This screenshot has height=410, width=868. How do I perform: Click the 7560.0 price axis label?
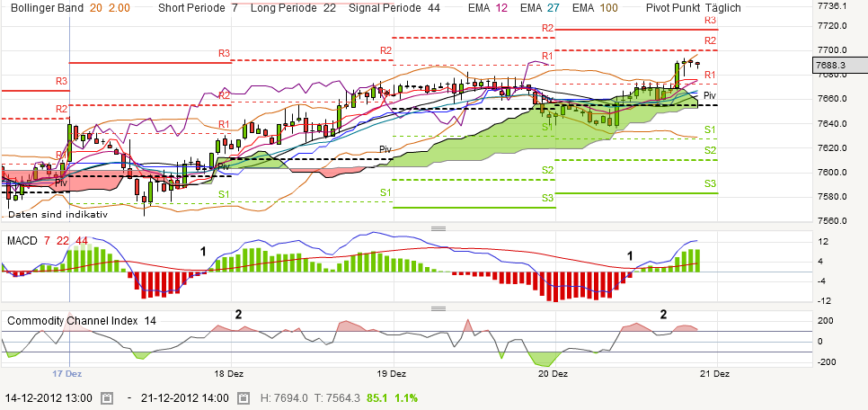[833, 220]
